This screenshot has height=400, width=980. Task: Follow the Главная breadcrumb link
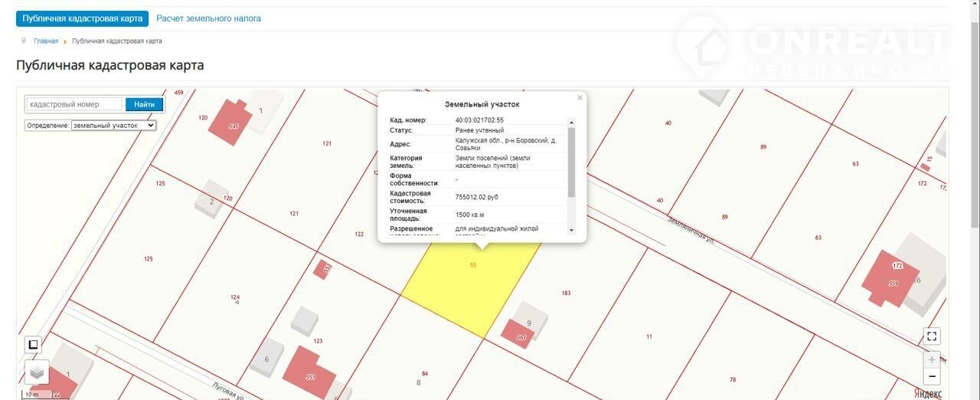(x=46, y=41)
